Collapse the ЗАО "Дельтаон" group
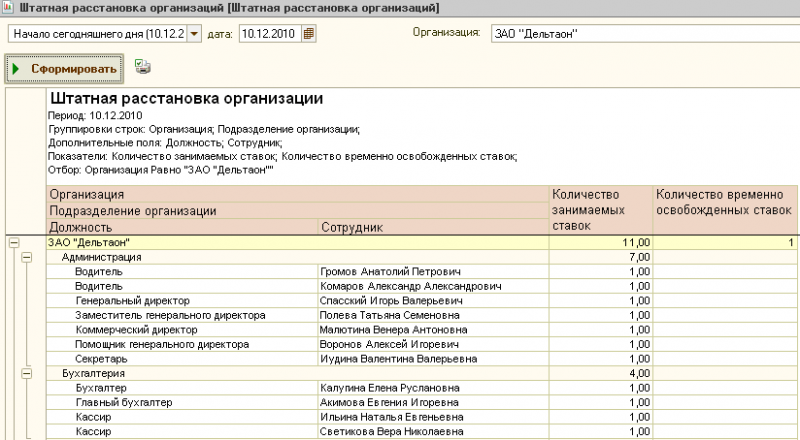The height and width of the screenshot is (440, 800). 14,243
